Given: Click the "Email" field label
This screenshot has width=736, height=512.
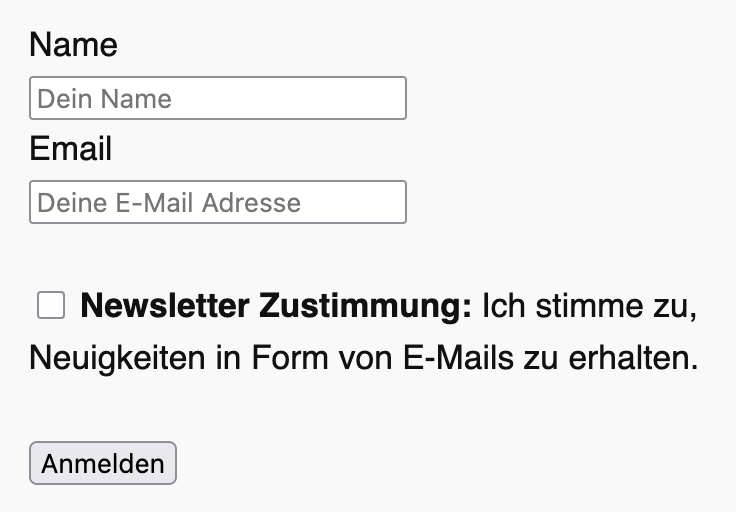Looking at the screenshot, I should click(70, 149).
